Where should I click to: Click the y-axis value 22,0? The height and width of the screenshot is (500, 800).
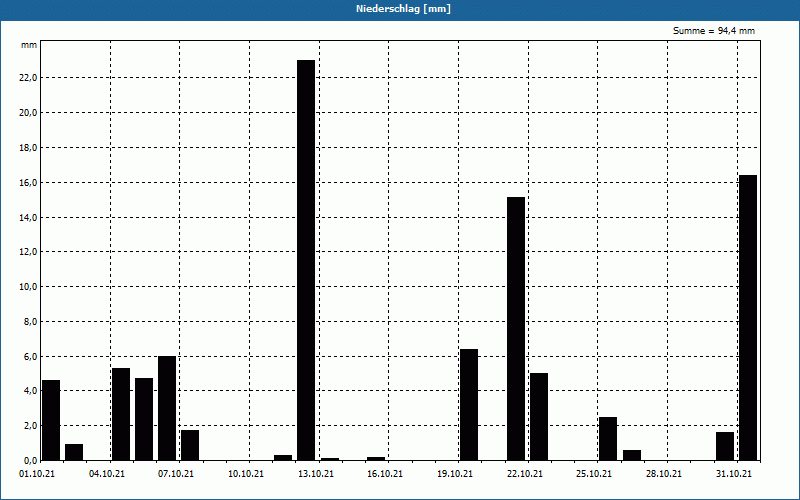(x=28, y=78)
